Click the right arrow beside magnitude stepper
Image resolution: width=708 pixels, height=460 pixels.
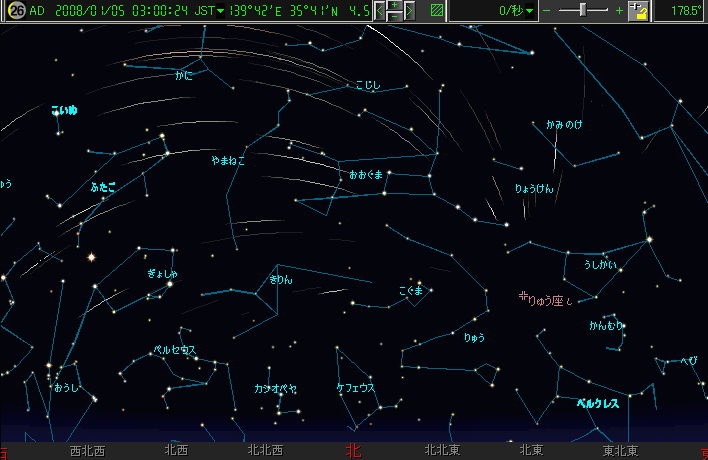click(x=409, y=11)
